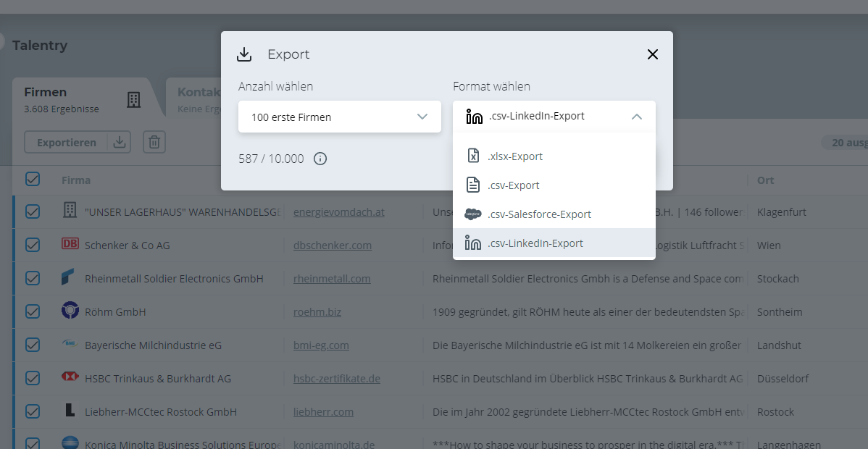Click the info icon beside 587 / 10.000
The height and width of the screenshot is (449, 868).
(320, 158)
